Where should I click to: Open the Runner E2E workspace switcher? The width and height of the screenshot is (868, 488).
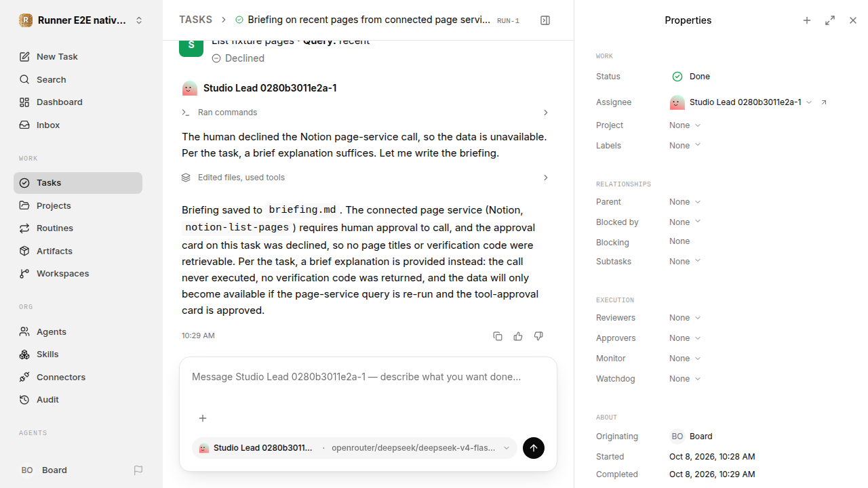81,20
